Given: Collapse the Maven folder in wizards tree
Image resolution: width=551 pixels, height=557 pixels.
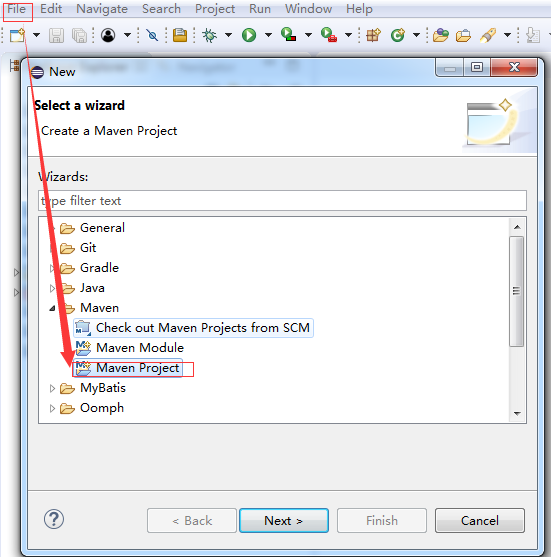Looking at the screenshot, I should pos(52,308).
